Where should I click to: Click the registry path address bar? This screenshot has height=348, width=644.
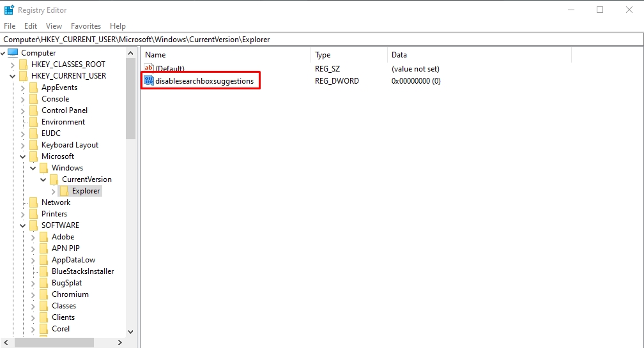click(x=322, y=40)
